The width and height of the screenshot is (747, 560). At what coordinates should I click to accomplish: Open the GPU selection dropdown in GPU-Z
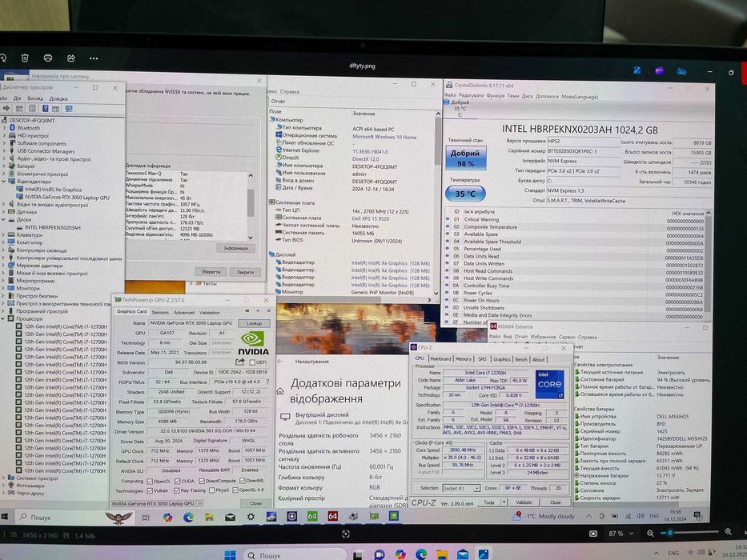pyautogui.click(x=158, y=503)
